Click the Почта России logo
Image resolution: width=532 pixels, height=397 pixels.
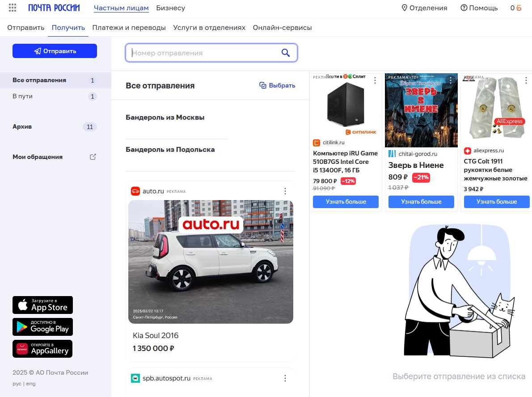pyautogui.click(x=54, y=8)
